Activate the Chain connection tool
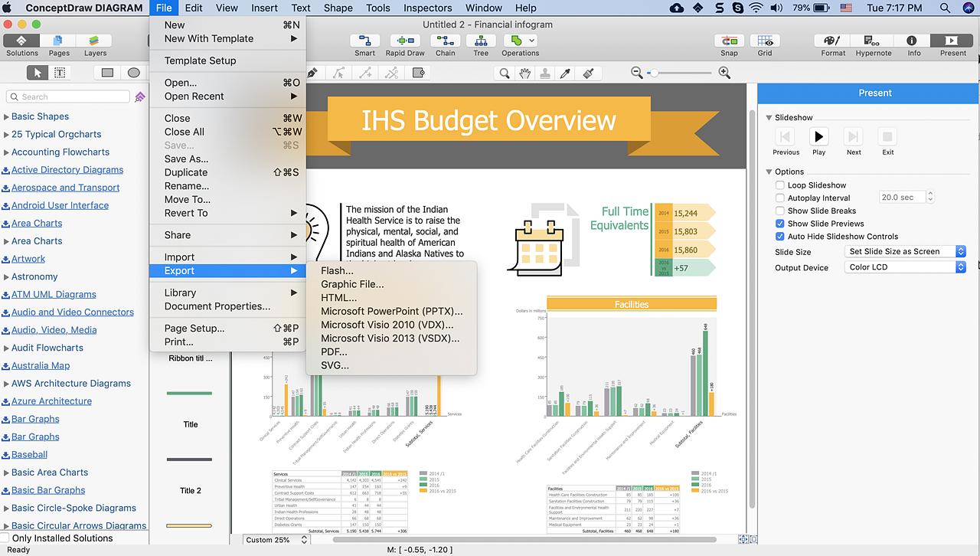 point(446,41)
